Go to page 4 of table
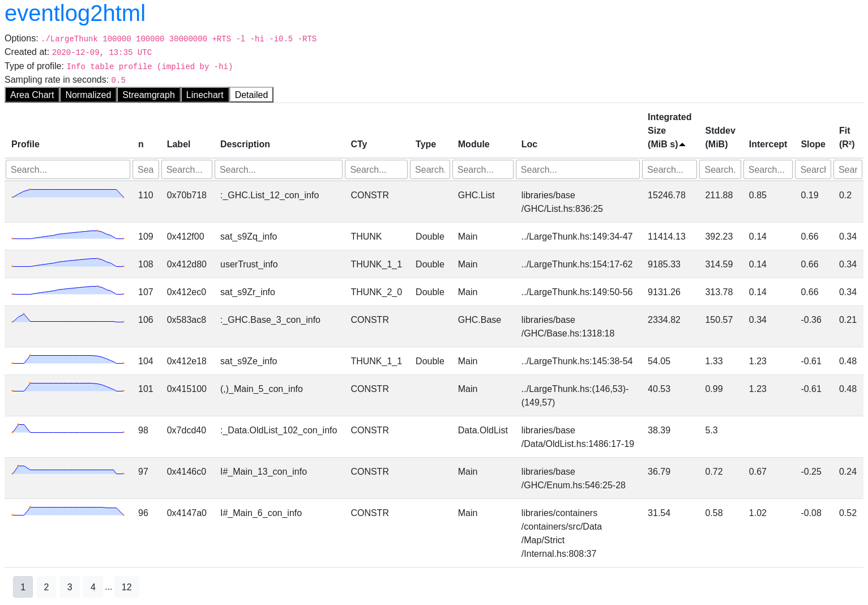868x605 pixels. pyautogui.click(x=93, y=587)
